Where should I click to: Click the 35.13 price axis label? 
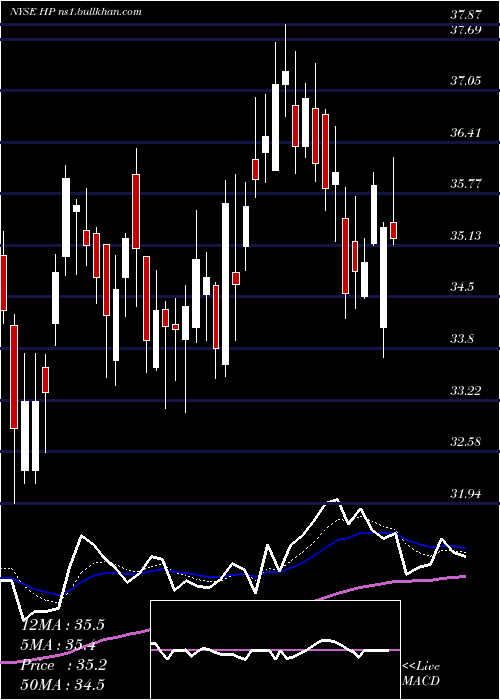466,235
